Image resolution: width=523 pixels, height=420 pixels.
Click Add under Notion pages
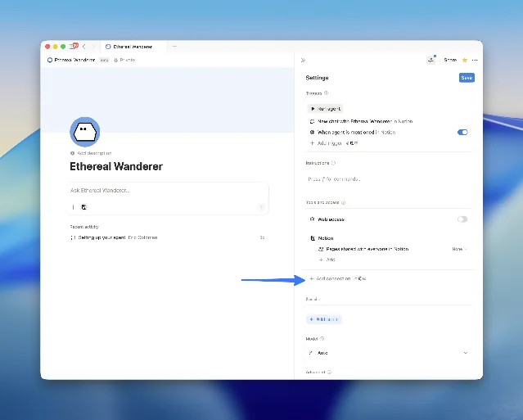tap(327, 260)
